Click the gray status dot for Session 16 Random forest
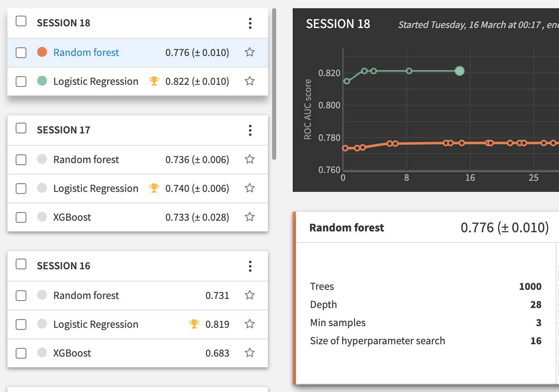559x392 pixels. coord(42,295)
